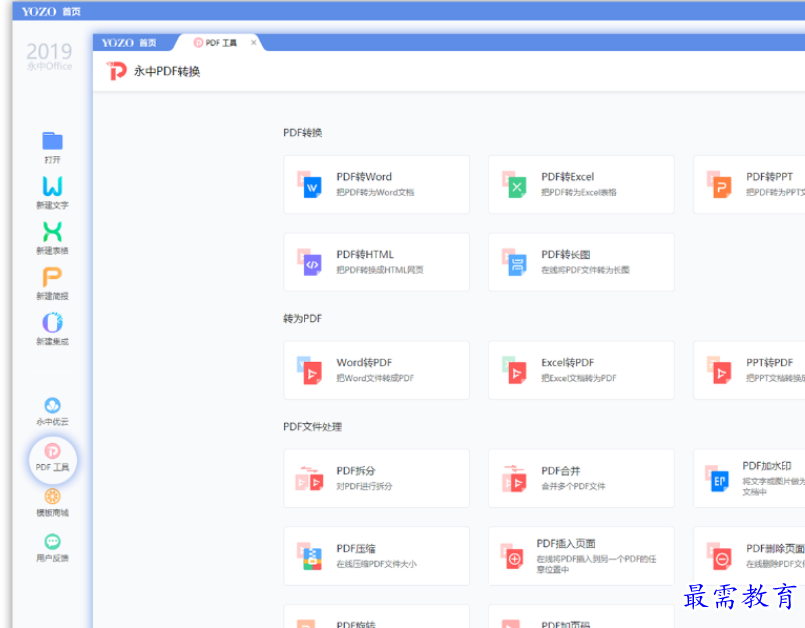Click text 把PDF转为Excel表格
This screenshot has width=805, height=628.
579,192
